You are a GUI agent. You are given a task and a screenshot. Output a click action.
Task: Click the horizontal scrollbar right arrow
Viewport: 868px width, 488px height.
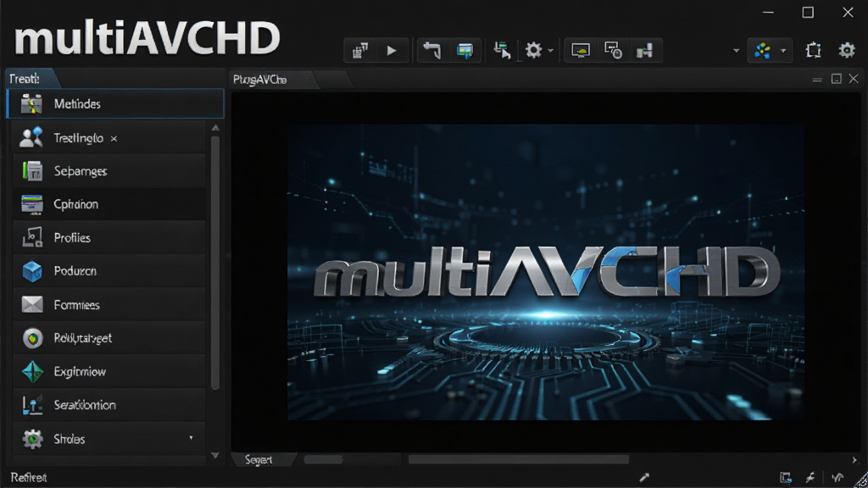(x=854, y=460)
